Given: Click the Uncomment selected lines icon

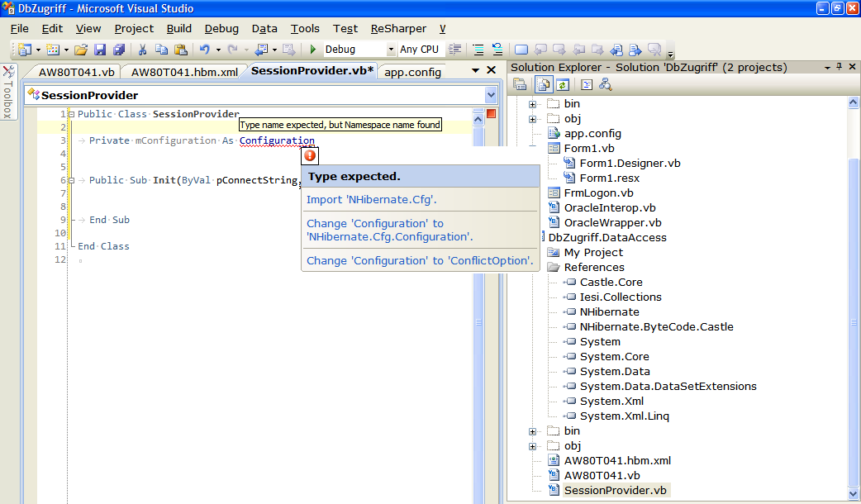Looking at the screenshot, I should 497,50.
